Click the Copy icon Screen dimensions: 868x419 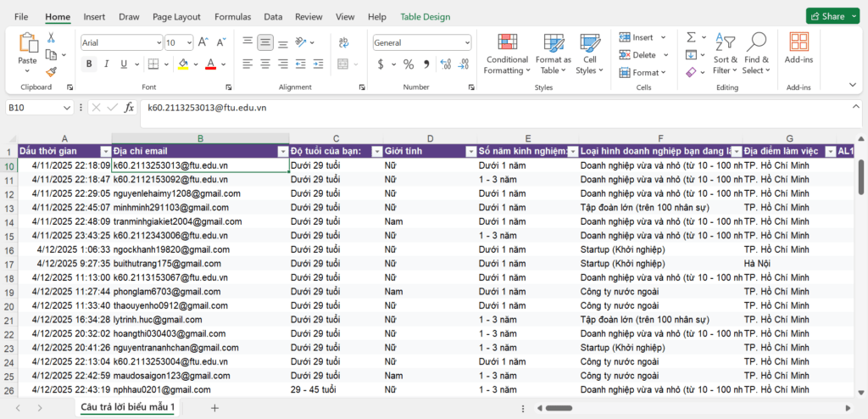click(51, 54)
